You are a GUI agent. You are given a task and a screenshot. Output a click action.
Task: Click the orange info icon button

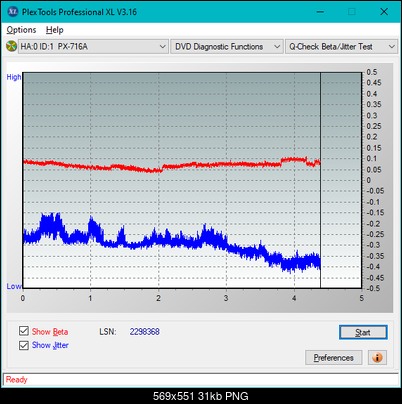pos(377,358)
